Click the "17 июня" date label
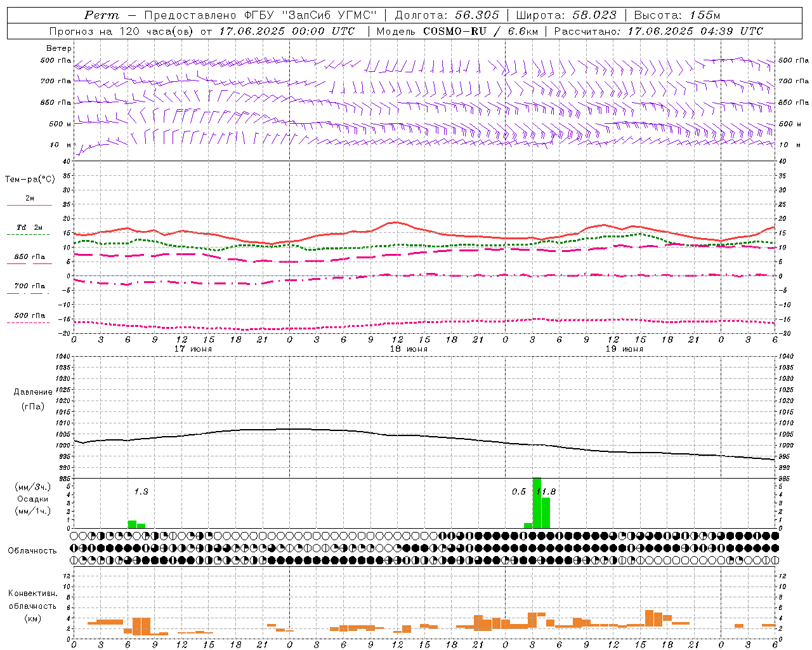 [x=193, y=349]
